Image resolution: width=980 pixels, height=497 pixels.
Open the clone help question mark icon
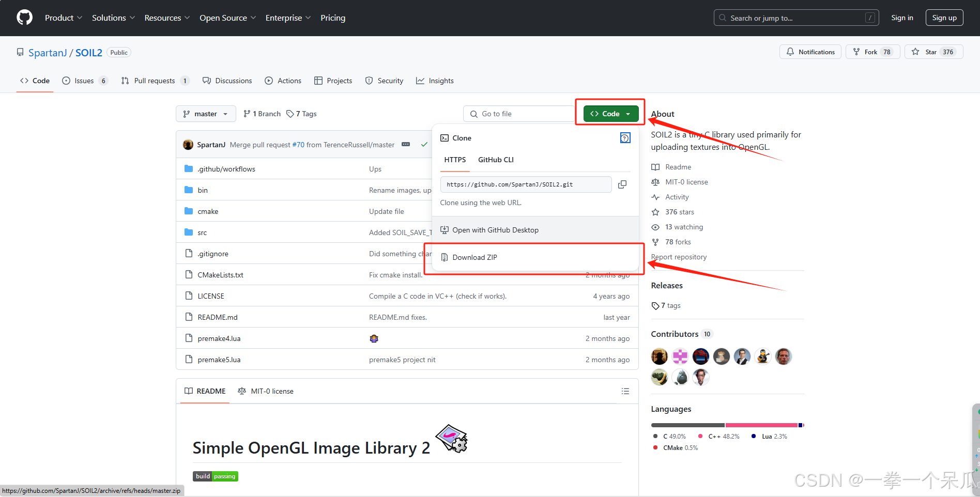(625, 138)
